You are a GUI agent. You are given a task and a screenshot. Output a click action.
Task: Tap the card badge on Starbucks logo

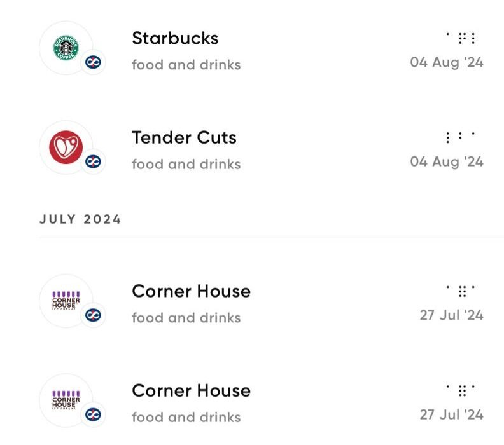coord(94,62)
